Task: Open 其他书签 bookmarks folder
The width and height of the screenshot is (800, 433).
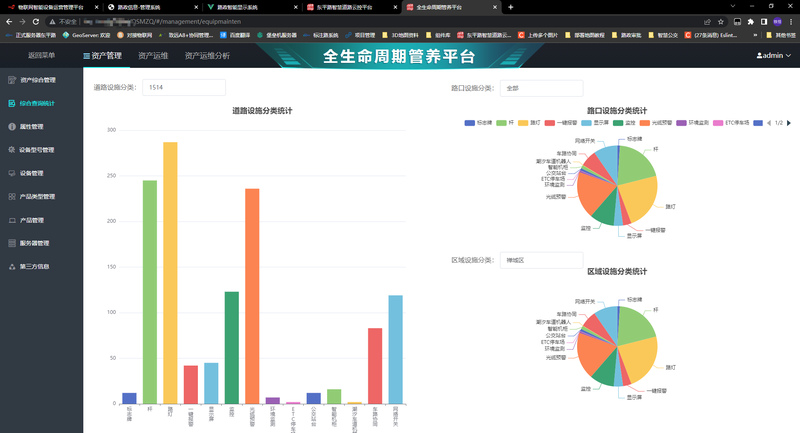Action: pos(781,35)
